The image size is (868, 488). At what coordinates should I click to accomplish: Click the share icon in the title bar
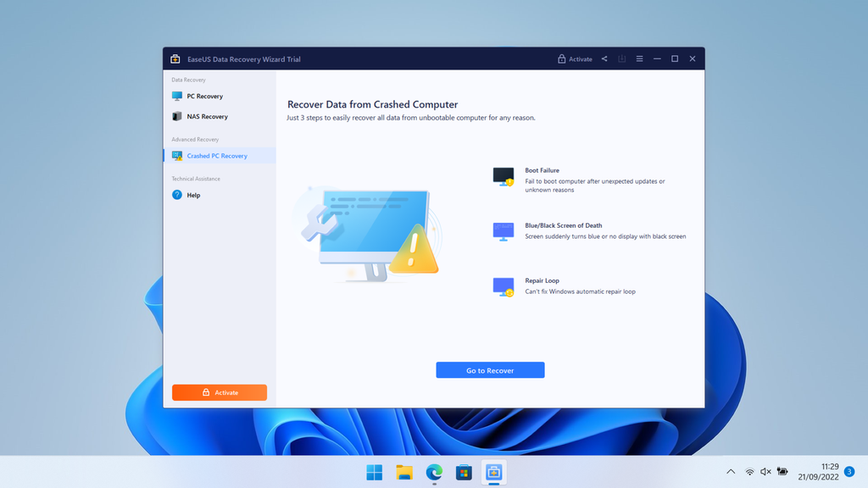click(604, 58)
